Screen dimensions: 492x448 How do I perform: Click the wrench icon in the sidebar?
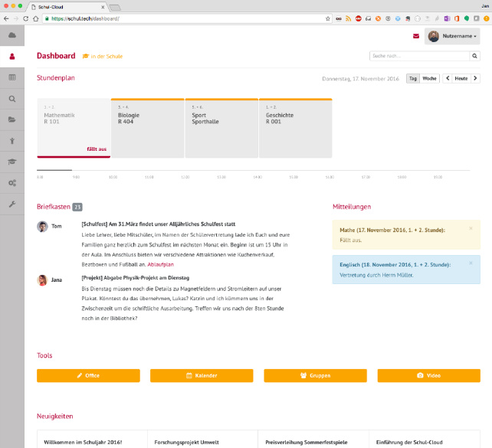click(12, 204)
